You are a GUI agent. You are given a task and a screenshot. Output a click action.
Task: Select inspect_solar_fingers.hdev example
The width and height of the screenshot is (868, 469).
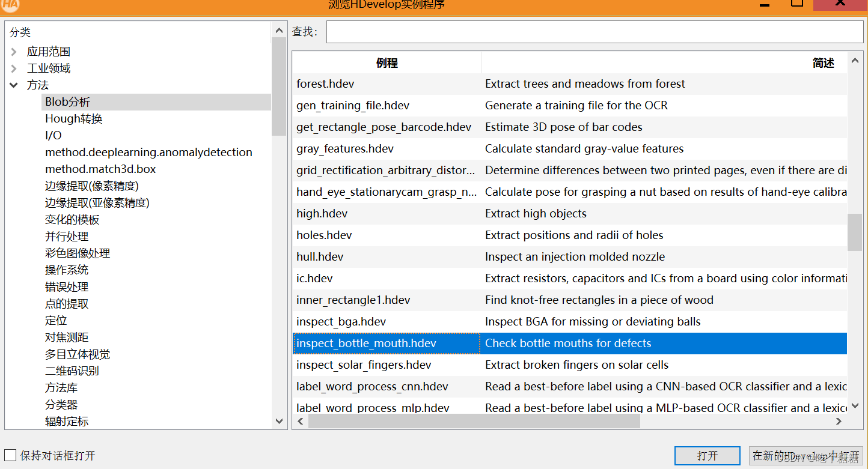click(364, 365)
